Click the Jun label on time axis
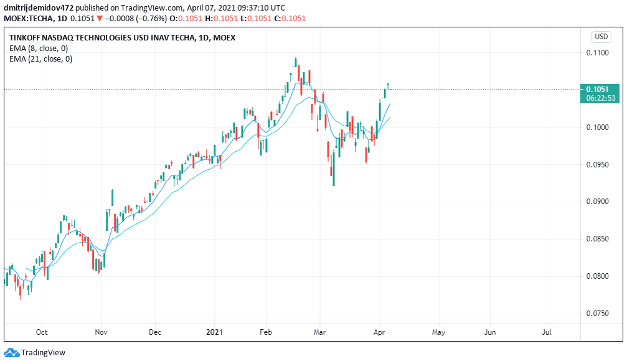The image size is (627, 364). 490,332
